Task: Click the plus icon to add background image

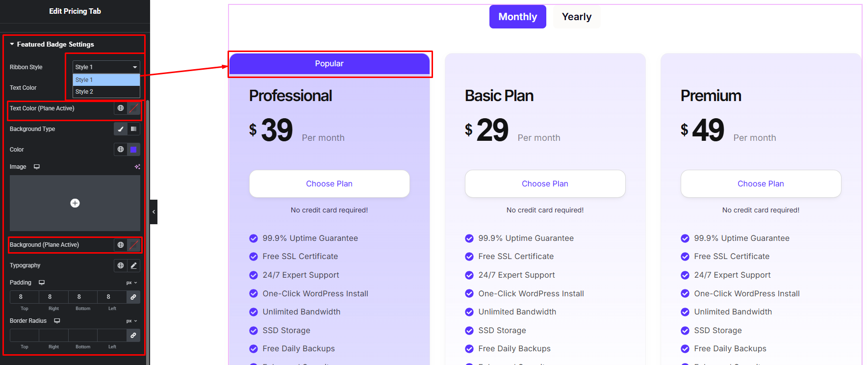Action: coord(75,203)
